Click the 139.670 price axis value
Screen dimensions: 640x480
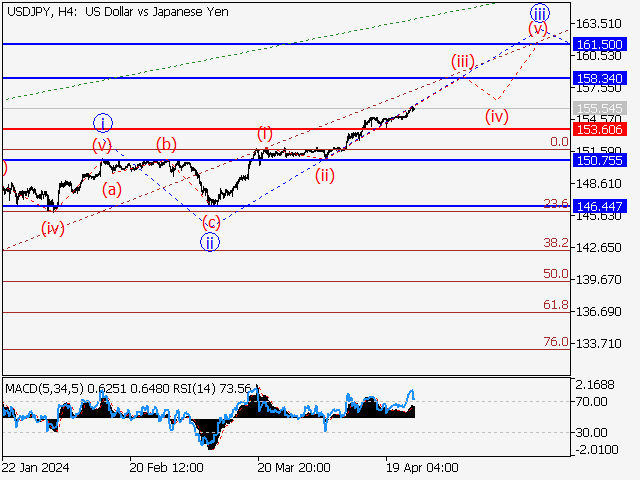click(x=598, y=280)
